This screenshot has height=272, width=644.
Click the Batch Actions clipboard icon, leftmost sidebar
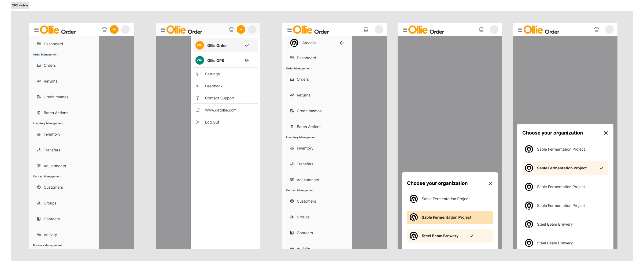pyautogui.click(x=39, y=113)
